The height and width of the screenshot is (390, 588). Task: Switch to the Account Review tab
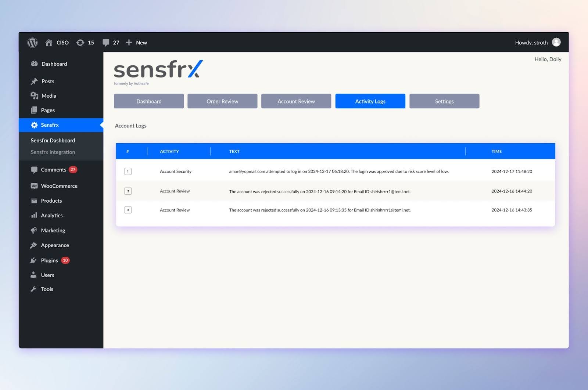[x=296, y=101]
